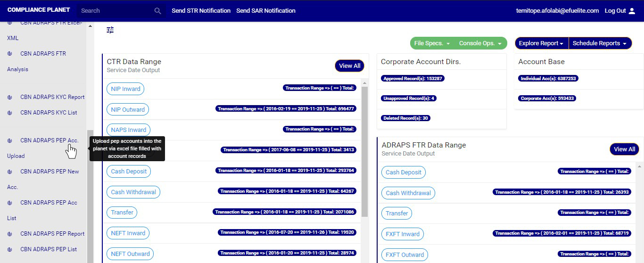
Task: Click the icon beside CBN ADRAPS KYC List
Action: pos(9,113)
